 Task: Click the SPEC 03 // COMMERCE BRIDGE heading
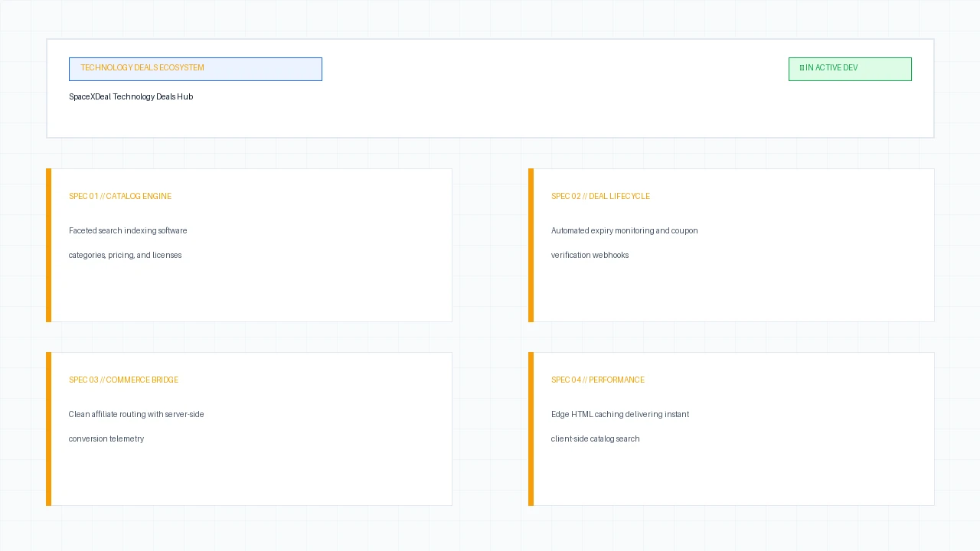point(123,380)
